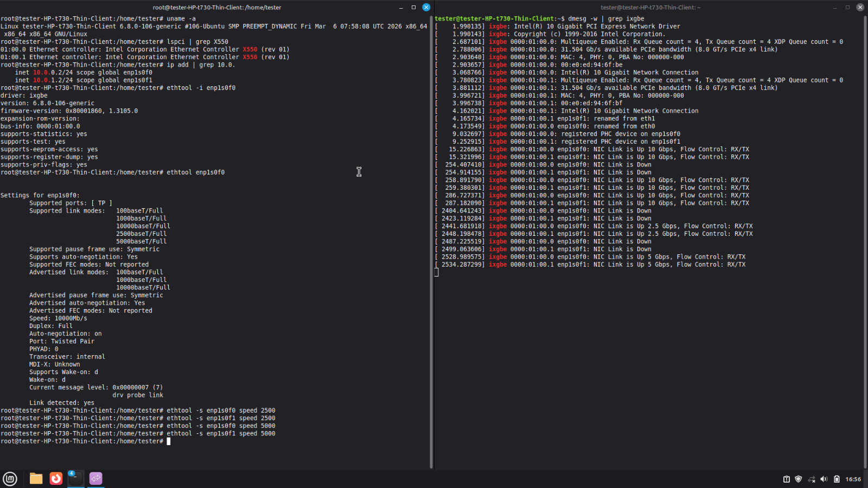Open the purple arrows app in taskbar
This screenshot has width=868, height=488.
point(95,478)
